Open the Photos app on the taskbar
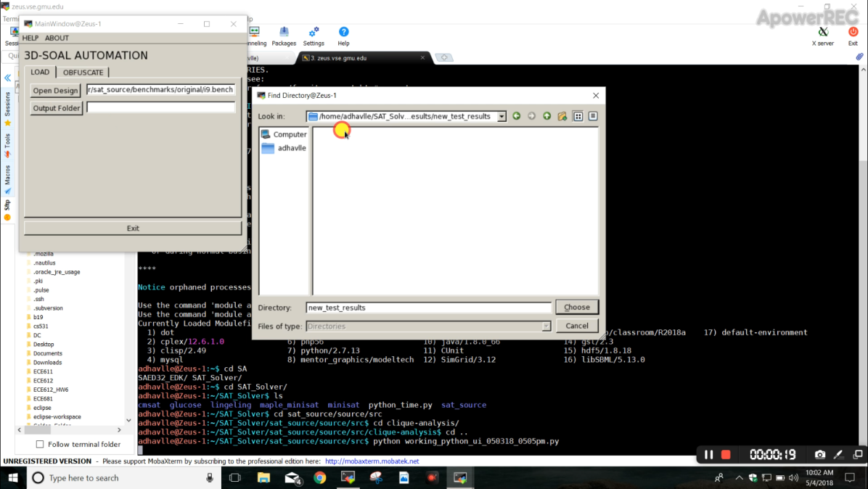The height and width of the screenshot is (489, 868). pyautogui.click(x=404, y=478)
